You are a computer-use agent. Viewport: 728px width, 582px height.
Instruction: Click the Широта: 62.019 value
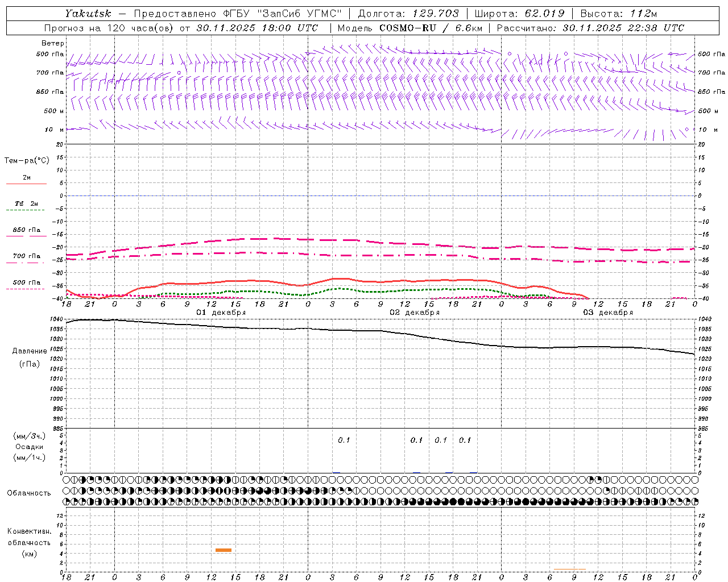[x=520, y=13]
